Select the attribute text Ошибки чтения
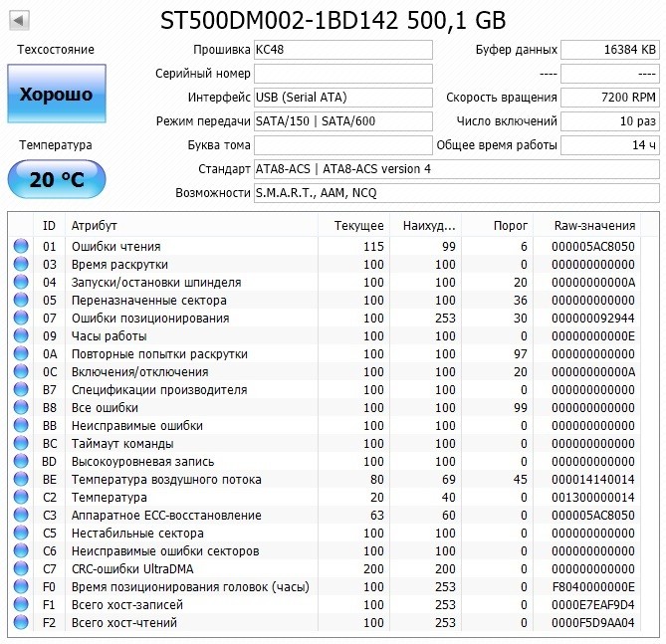Screen dimensions: 666x644 pyautogui.click(x=115, y=247)
